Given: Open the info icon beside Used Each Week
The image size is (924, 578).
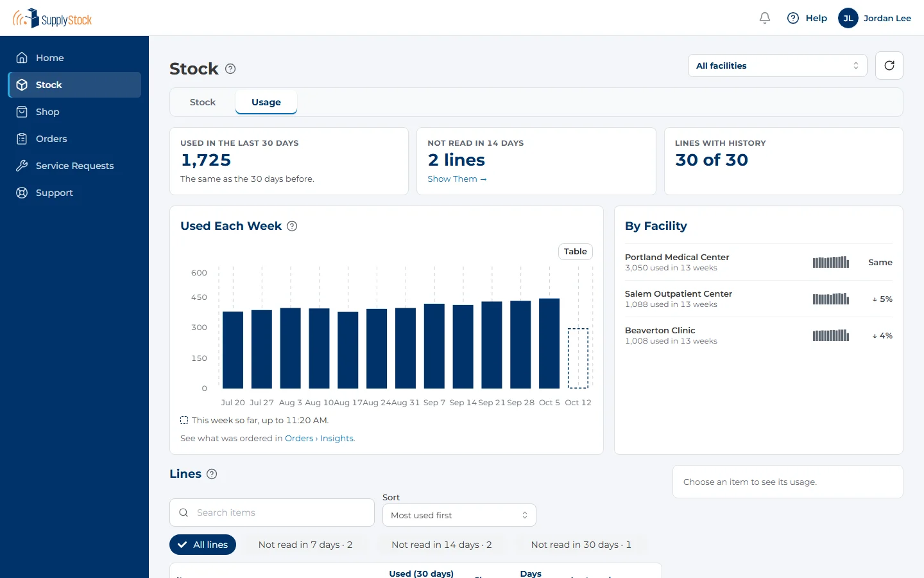Looking at the screenshot, I should pos(292,226).
